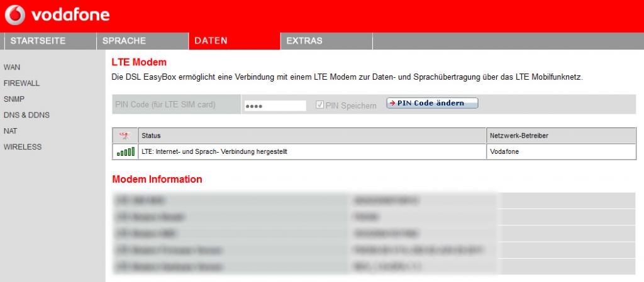644x282 pixels.
Task: Go to FIREWALL settings
Action: pos(21,83)
